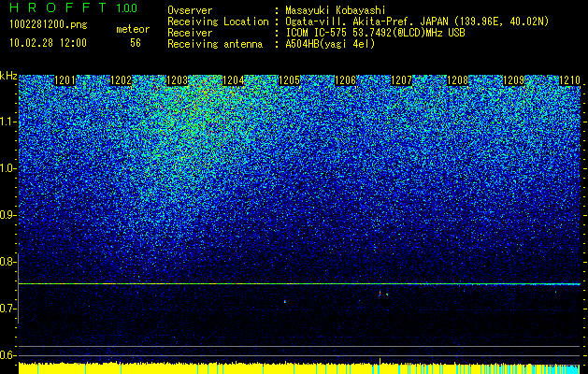Click the 1201 time marker label
The height and width of the screenshot is (374, 588).
[65, 80]
